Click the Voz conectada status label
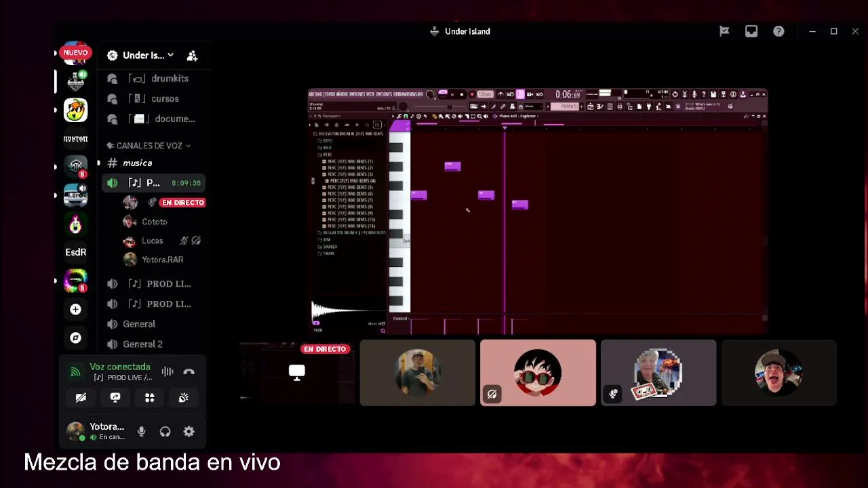The image size is (868, 488). (120, 367)
